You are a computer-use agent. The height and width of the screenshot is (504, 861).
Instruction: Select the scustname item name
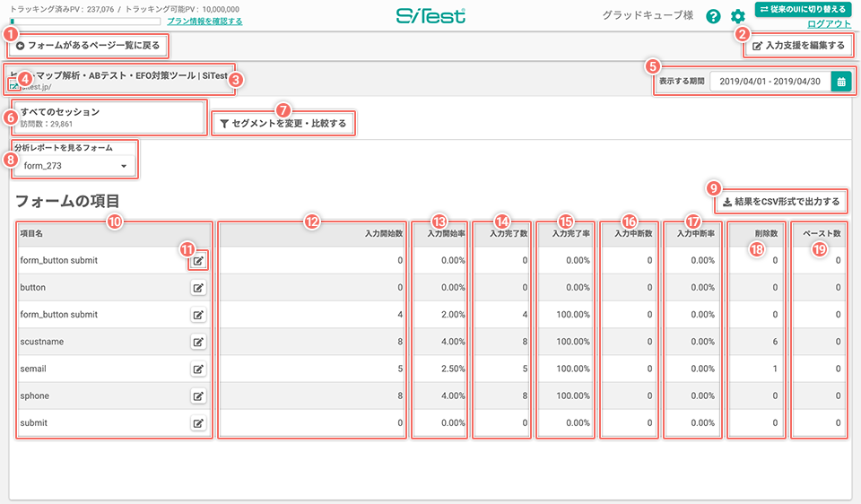42,342
